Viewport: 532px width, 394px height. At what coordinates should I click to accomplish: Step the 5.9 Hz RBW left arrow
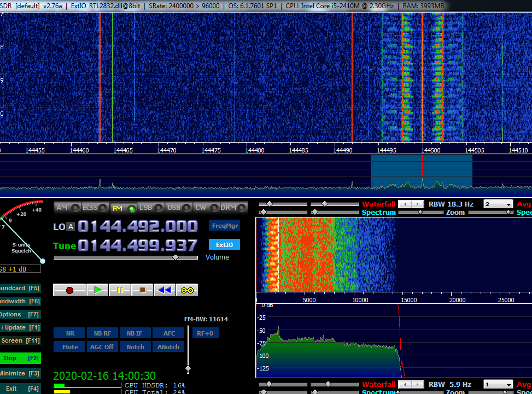[405, 385]
